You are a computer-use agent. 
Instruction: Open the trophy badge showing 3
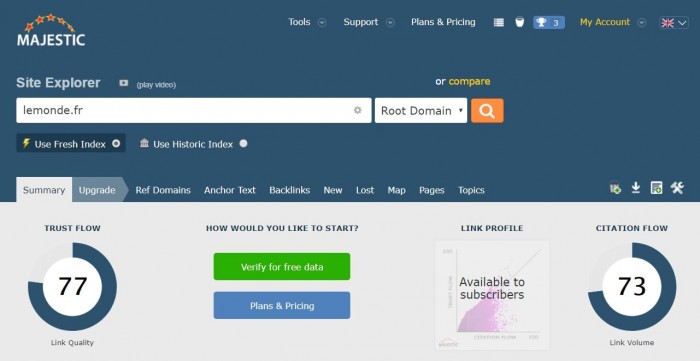click(549, 22)
